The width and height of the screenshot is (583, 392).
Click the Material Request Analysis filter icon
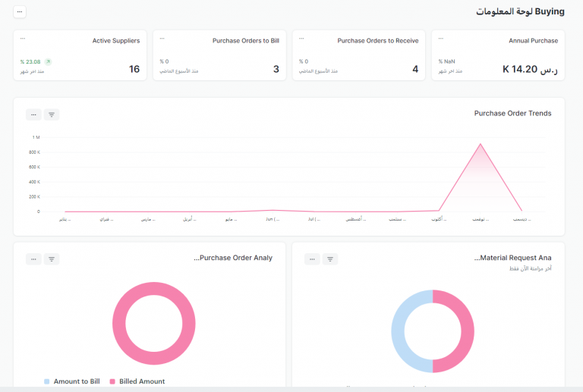[x=330, y=259]
